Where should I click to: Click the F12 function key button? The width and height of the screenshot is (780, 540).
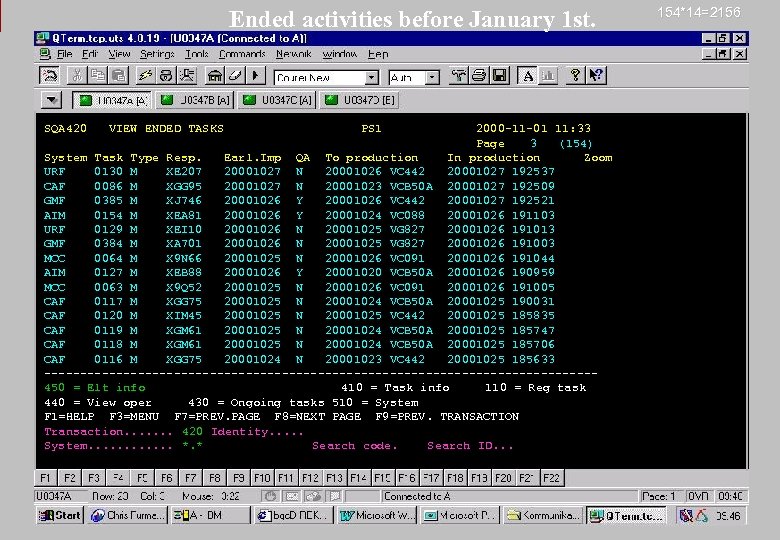pyautogui.click(x=310, y=478)
